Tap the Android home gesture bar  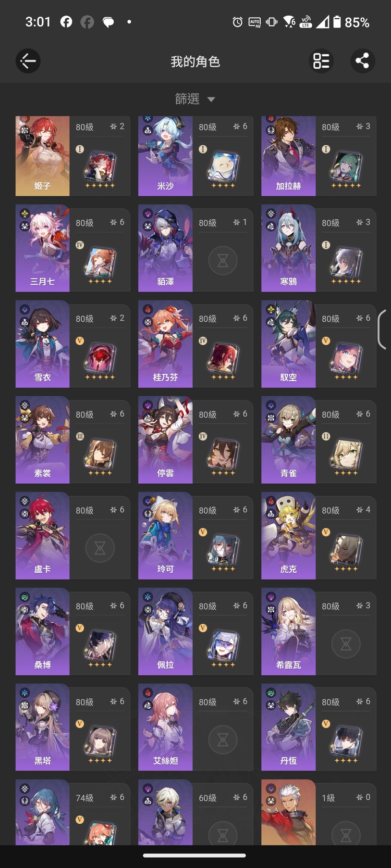tap(194, 855)
